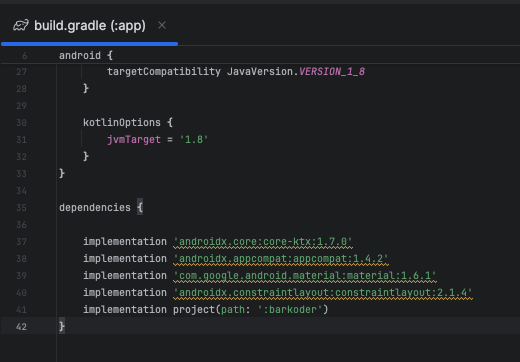520x362 pixels.
Task: Click the closing brace on line 42
Action: click(62, 326)
